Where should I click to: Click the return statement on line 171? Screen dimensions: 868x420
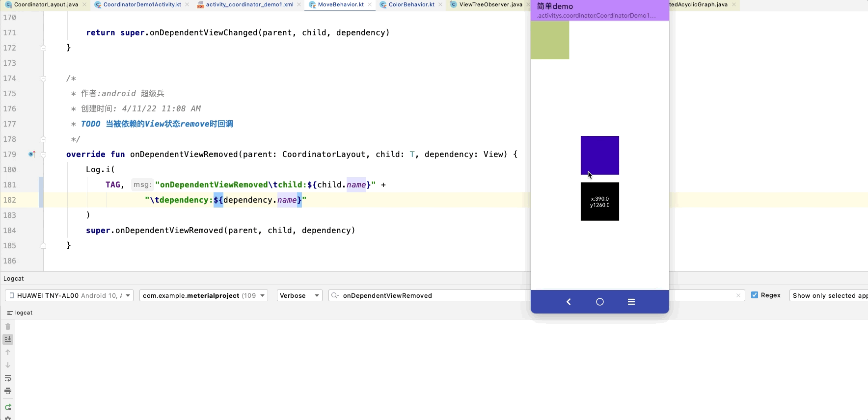pos(238,32)
